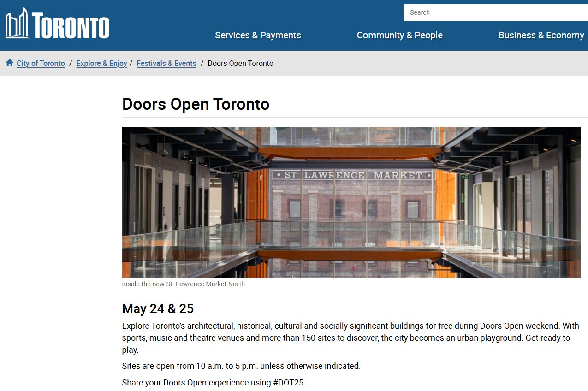The width and height of the screenshot is (588, 391).
Task: Click the May 24 & 25 heading
Action: 158,308
